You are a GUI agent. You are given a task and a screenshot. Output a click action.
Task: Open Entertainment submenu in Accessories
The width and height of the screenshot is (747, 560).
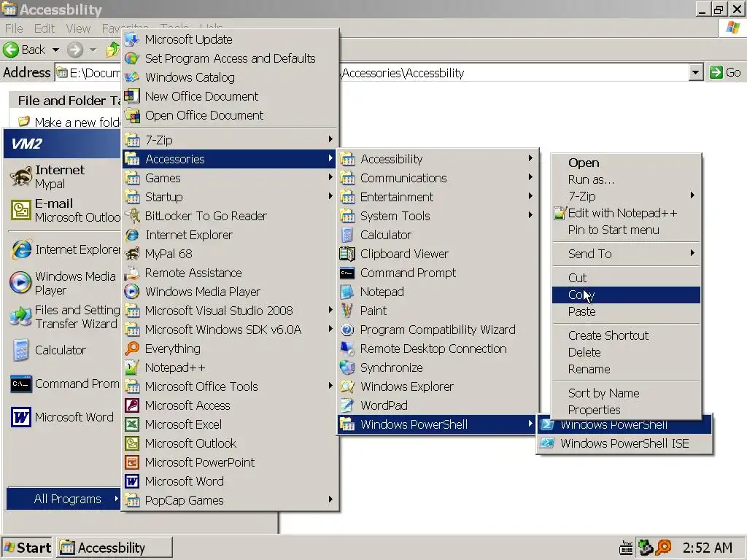pos(438,197)
